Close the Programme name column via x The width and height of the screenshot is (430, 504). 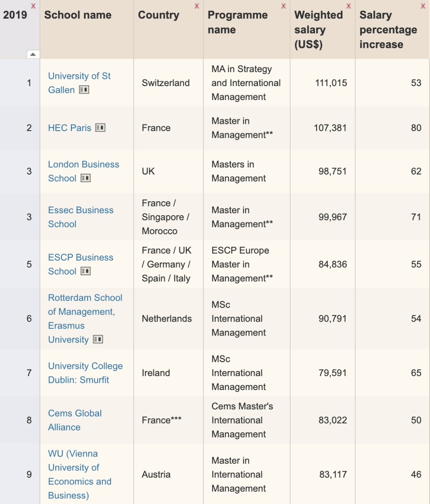pos(283,6)
